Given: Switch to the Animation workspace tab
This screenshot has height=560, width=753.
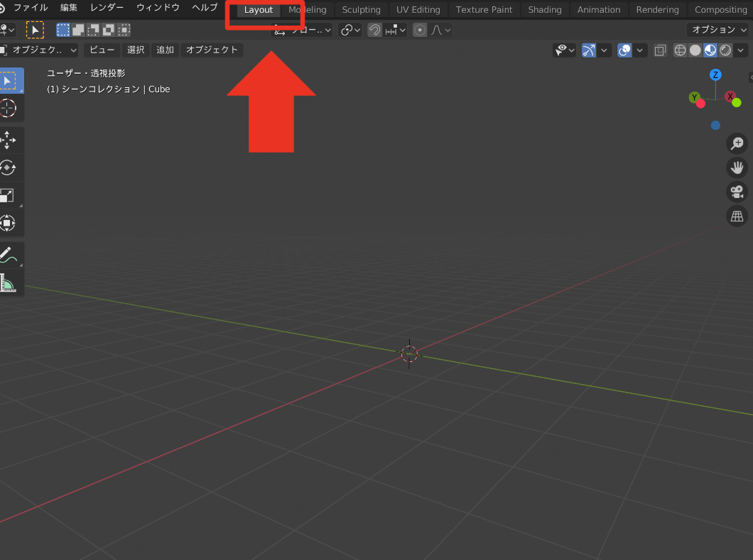Looking at the screenshot, I should 599,10.
